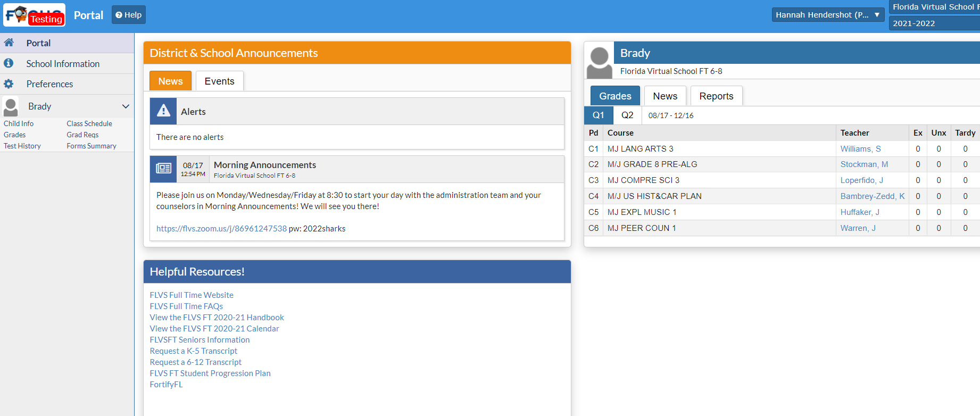The image size is (980, 416).
Task: Open Grades link in sidebar
Action: [x=15, y=135]
